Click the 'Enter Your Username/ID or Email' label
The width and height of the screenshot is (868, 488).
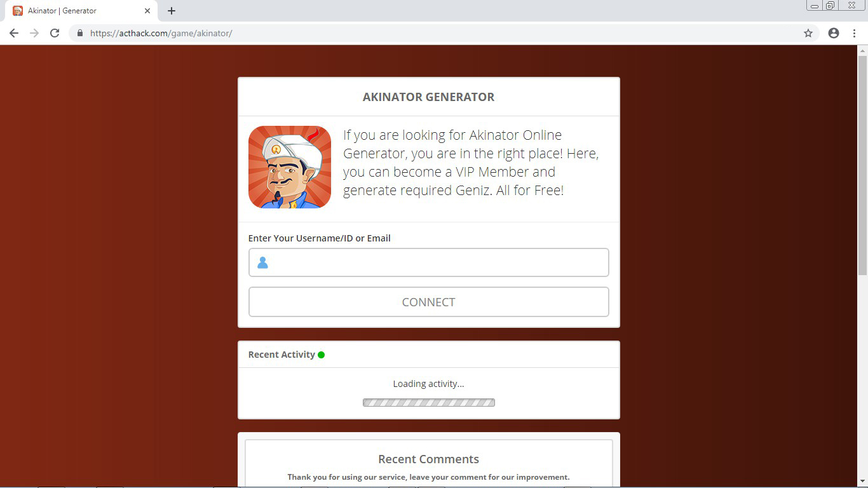click(320, 238)
